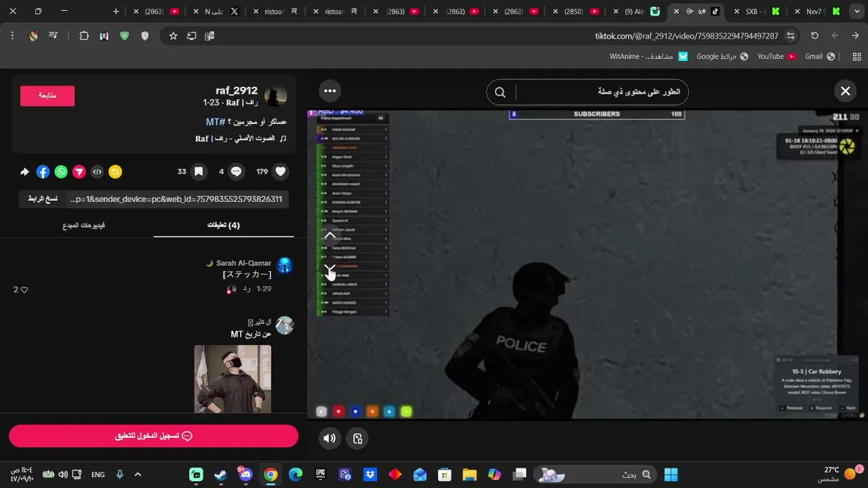This screenshot has height=488, width=868.
Task: Copy the video link button
Action: coord(43,199)
